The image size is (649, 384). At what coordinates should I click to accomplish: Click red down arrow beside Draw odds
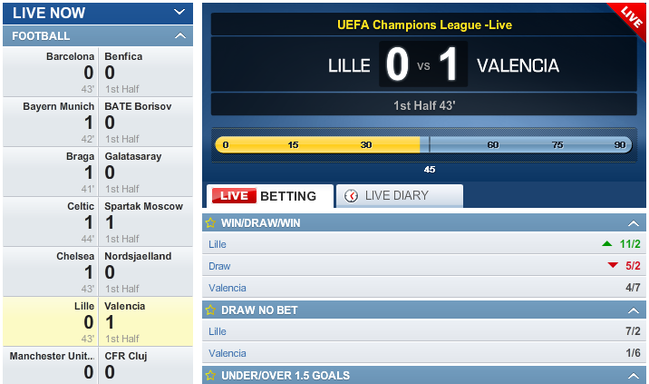613,265
